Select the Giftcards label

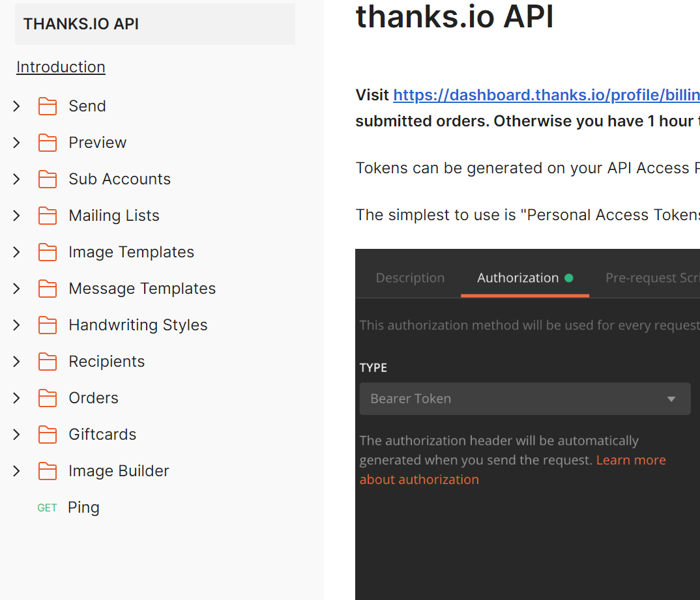[102, 435]
